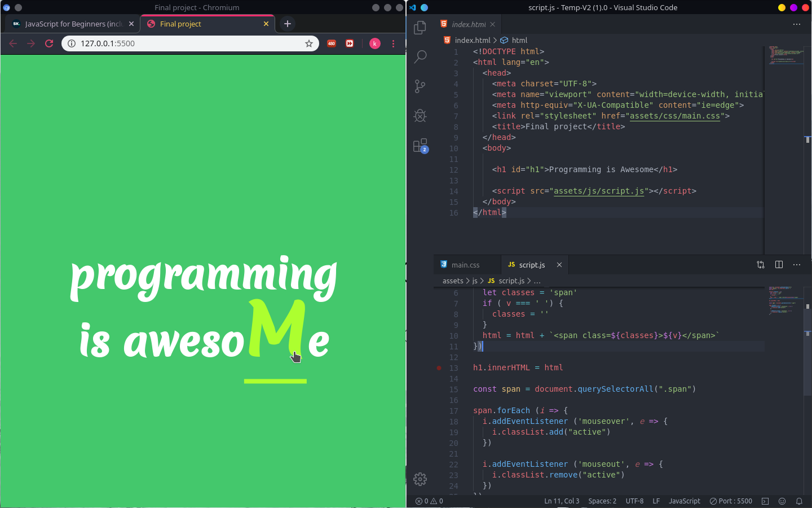
Task: Click the js breadcrumb folder
Action: (x=475, y=281)
